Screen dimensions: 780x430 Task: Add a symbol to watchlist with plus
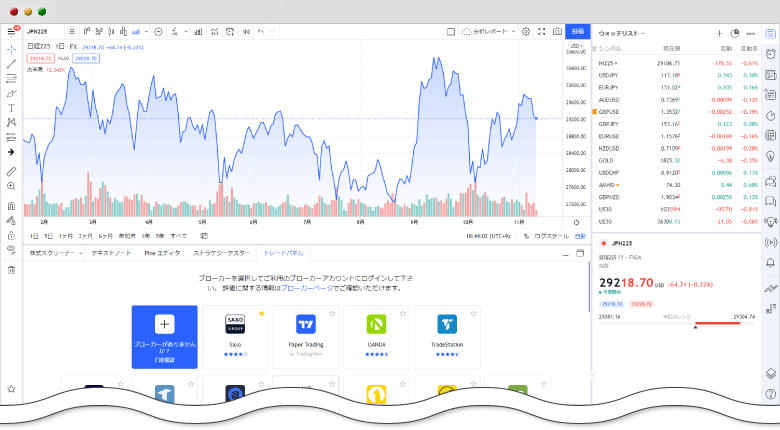[719, 33]
